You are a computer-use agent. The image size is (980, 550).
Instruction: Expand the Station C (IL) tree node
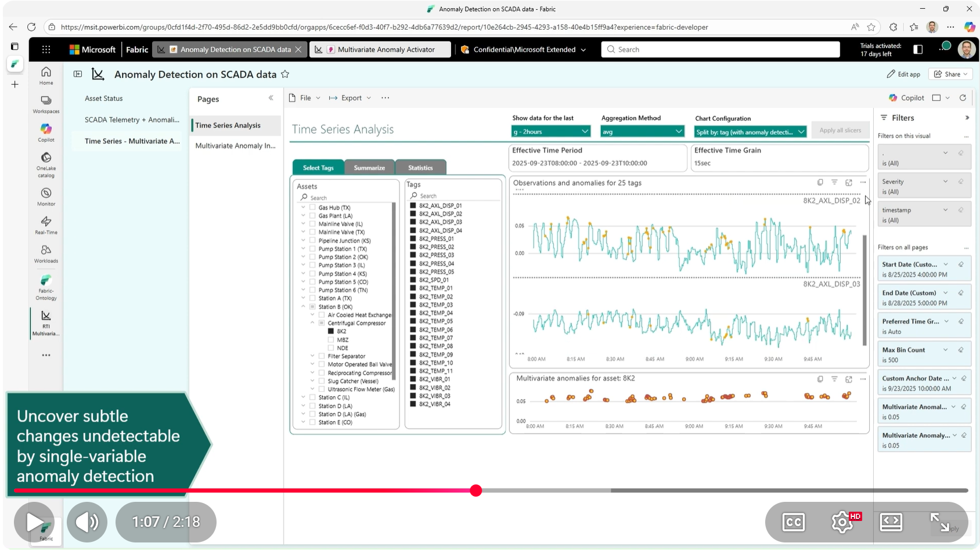304,397
